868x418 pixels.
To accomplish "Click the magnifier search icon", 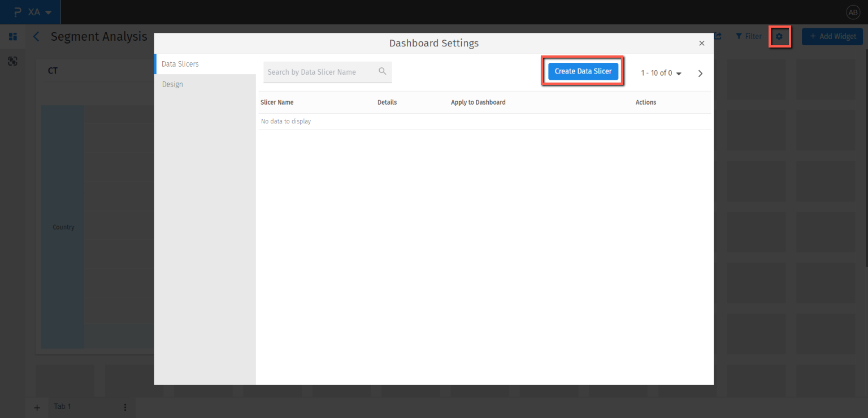I will (383, 71).
